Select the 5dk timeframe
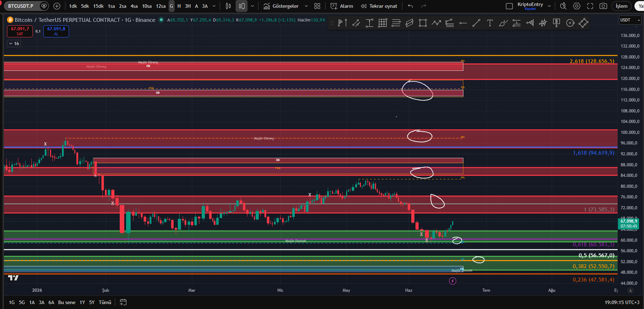Image resolution: width=644 pixels, height=309 pixels. (85, 6)
